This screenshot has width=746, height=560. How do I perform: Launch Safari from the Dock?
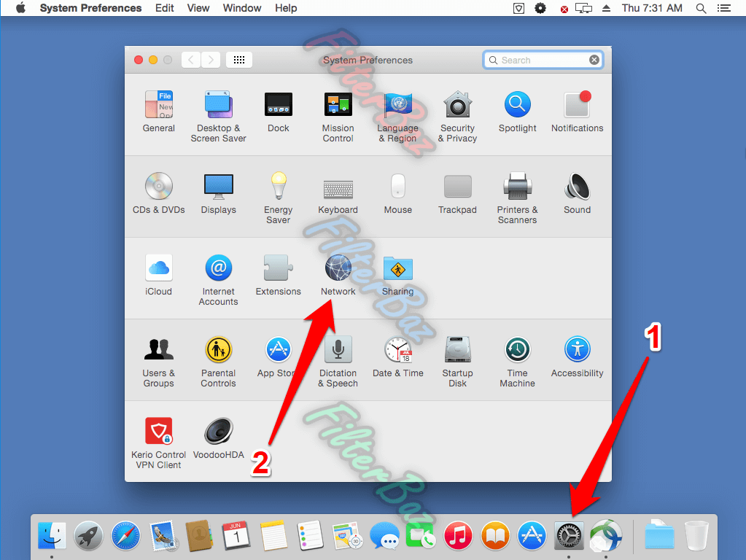(x=125, y=537)
